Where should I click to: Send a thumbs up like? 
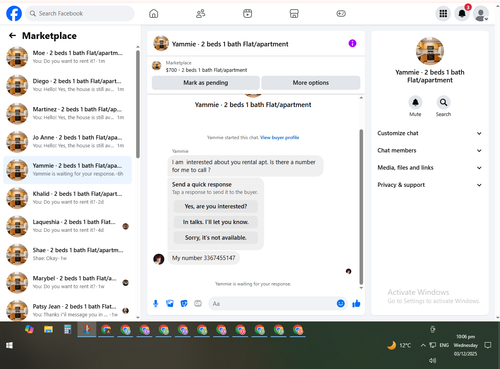pyautogui.click(x=356, y=303)
